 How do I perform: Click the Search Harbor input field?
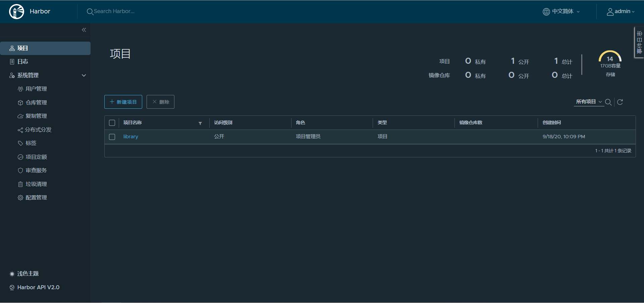pyautogui.click(x=114, y=11)
